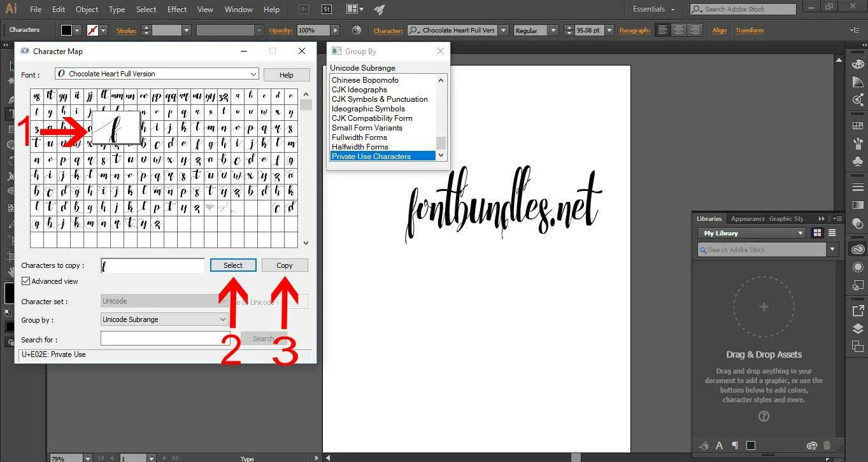Expand the fill color dropdown arrow
Screen dimensions: 868x462
77,31
